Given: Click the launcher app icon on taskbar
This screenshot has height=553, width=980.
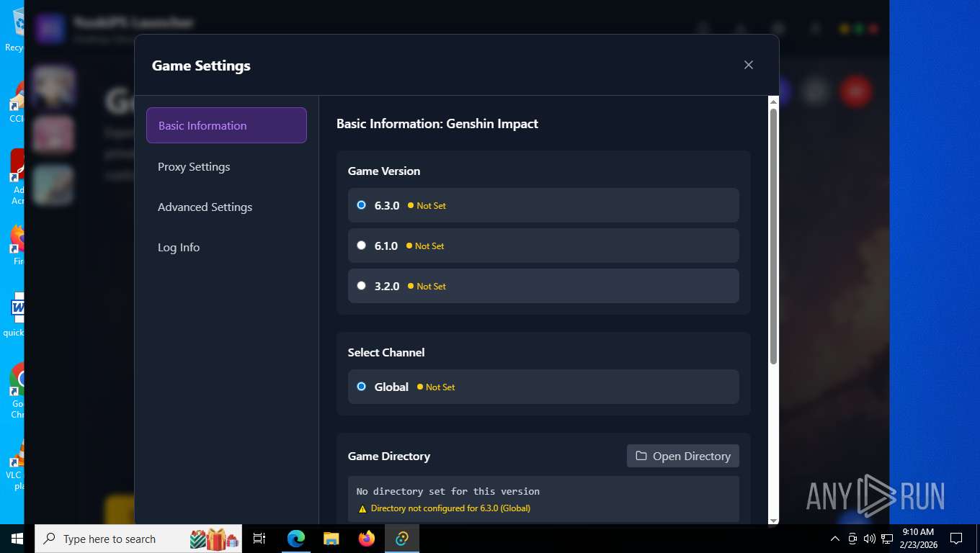Looking at the screenshot, I should 402,539.
